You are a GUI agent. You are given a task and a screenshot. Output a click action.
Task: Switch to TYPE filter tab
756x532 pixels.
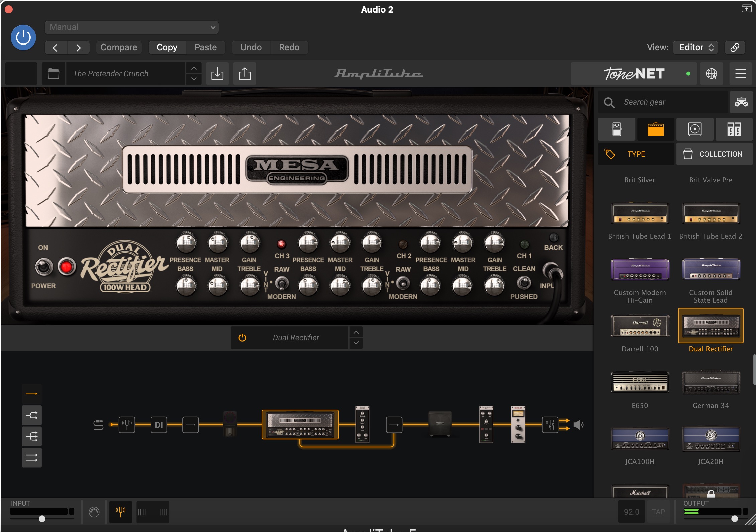point(636,154)
